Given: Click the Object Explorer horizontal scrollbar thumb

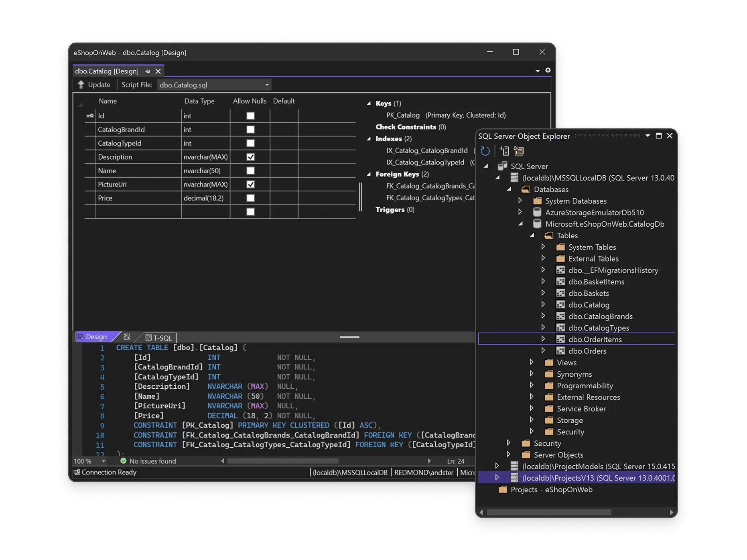Looking at the screenshot, I should pos(549,512).
